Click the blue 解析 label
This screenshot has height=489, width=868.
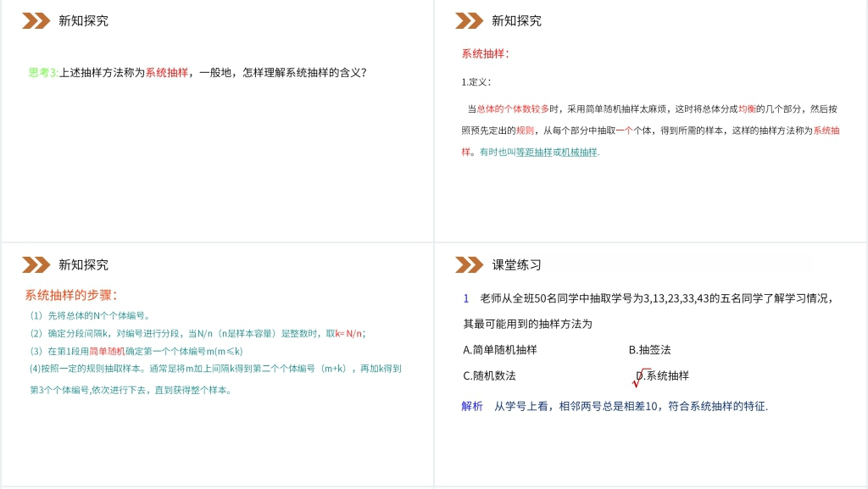(x=471, y=406)
